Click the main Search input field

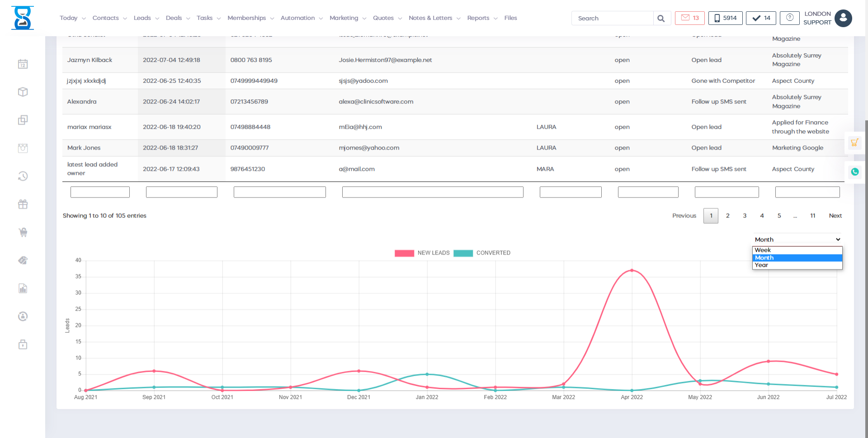pos(613,19)
